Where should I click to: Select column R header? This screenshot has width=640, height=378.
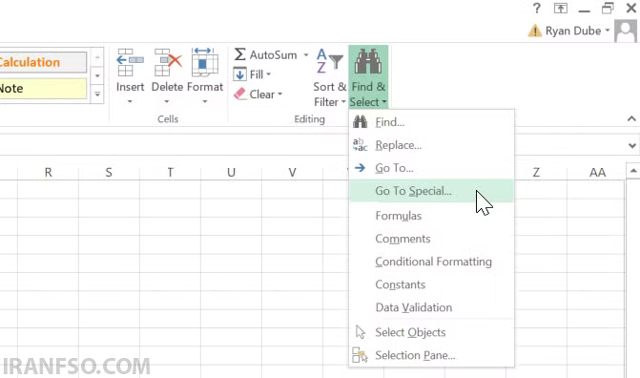pos(48,172)
